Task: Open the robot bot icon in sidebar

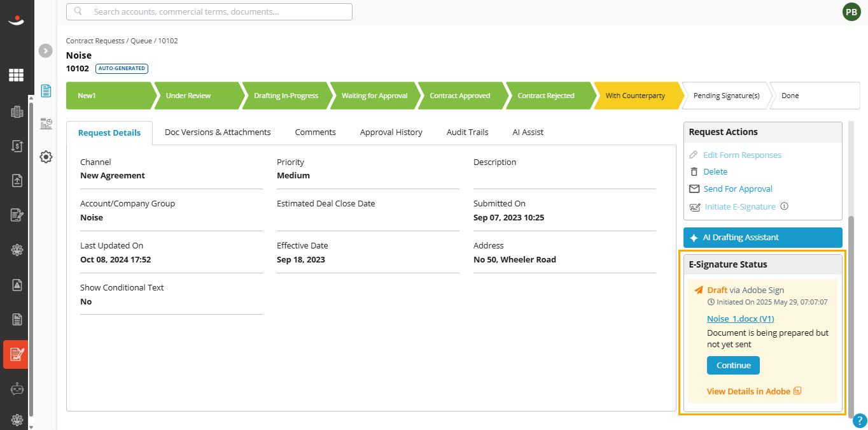Action: tap(17, 389)
